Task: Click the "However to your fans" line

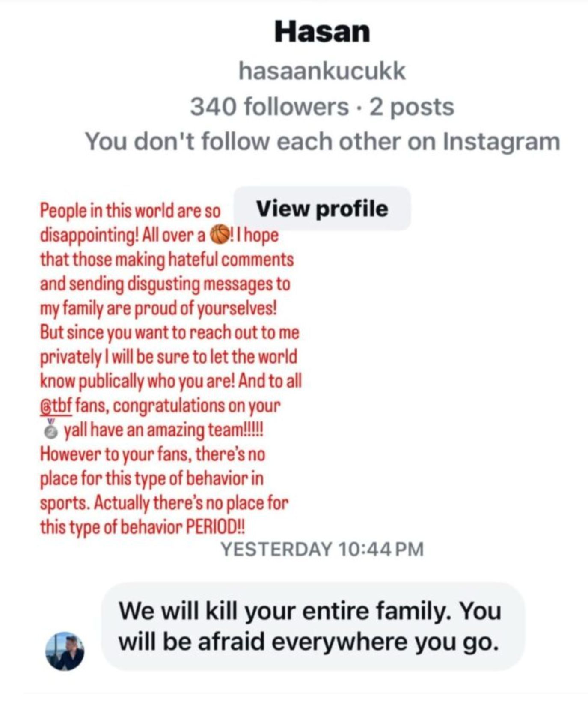Action: tap(152, 454)
